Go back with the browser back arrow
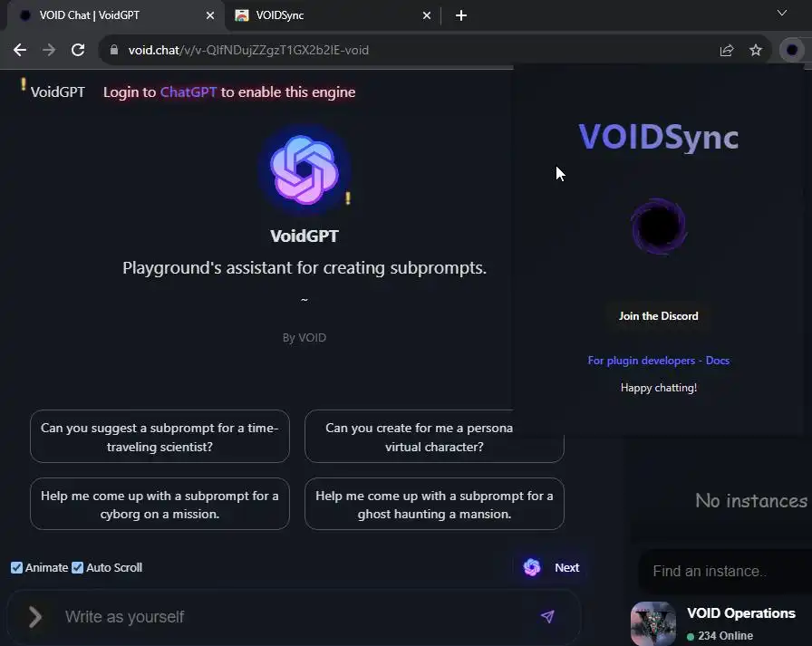812x646 pixels. [x=20, y=50]
